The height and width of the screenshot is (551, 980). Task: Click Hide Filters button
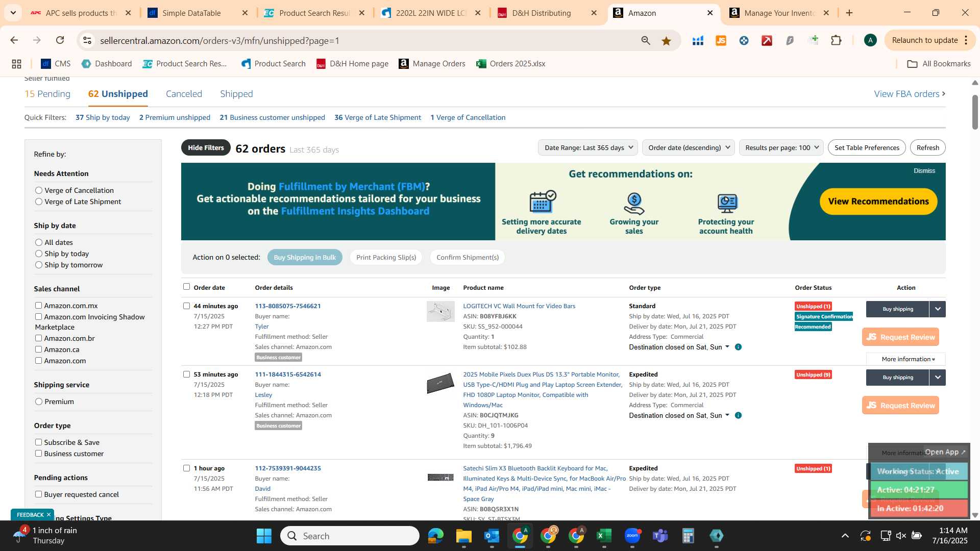coord(206,147)
